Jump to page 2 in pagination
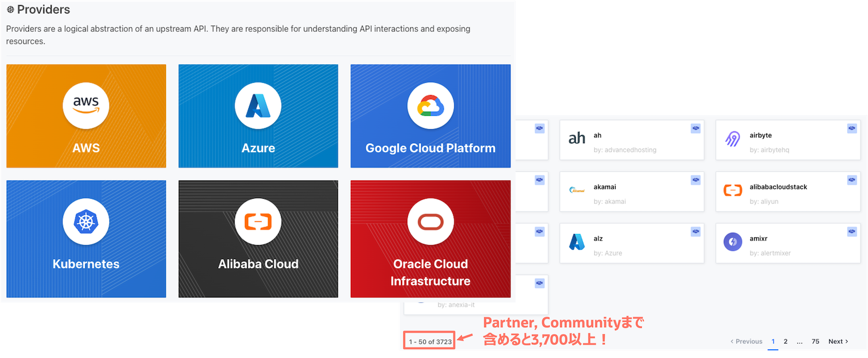Image resolution: width=868 pixels, height=358 pixels. tap(786, 341)
